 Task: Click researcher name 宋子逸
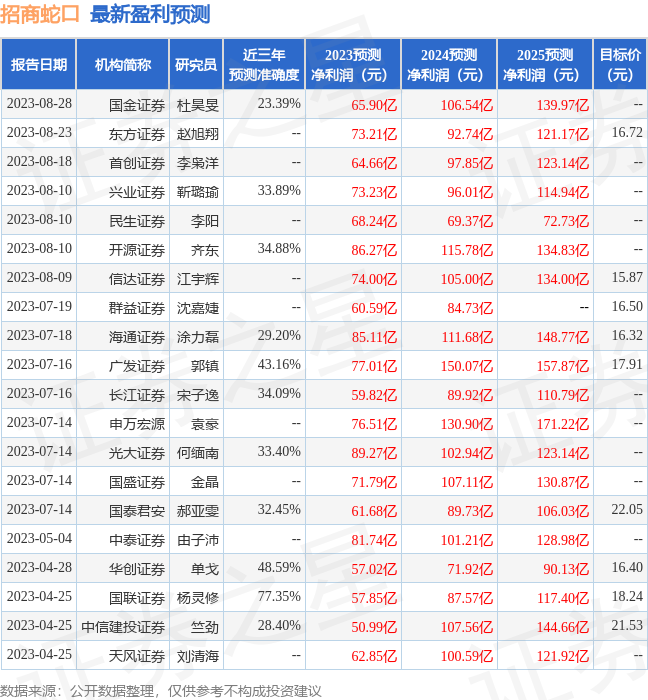198,396
